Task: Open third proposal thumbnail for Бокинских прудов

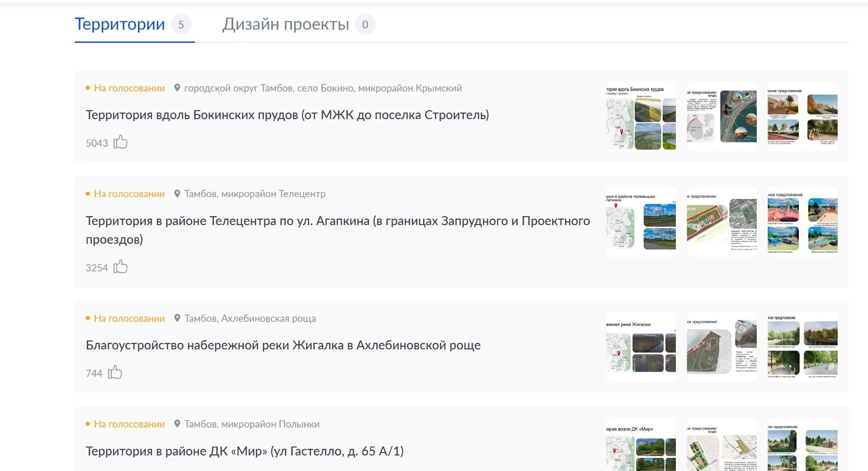Action: click(802, 117)
